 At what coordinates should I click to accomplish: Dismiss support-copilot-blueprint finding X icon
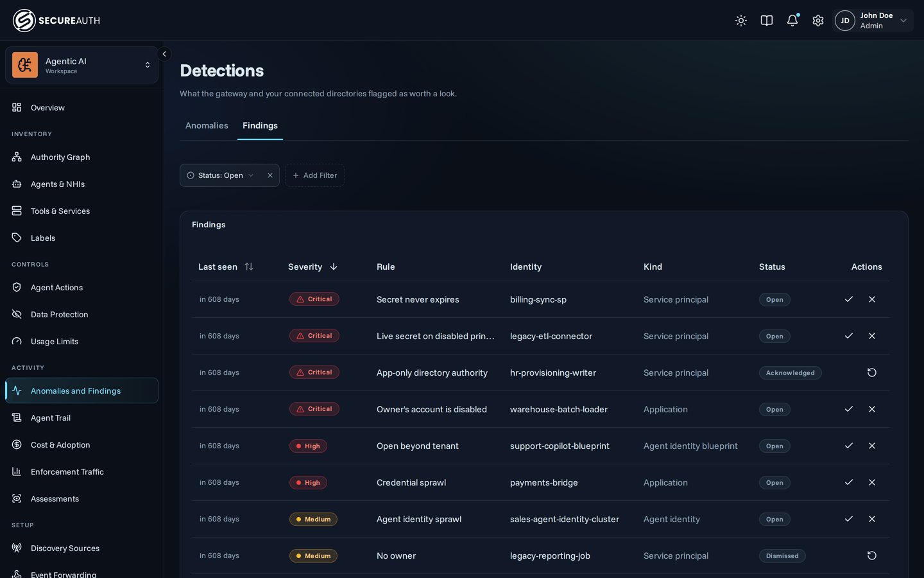point(872,446)
